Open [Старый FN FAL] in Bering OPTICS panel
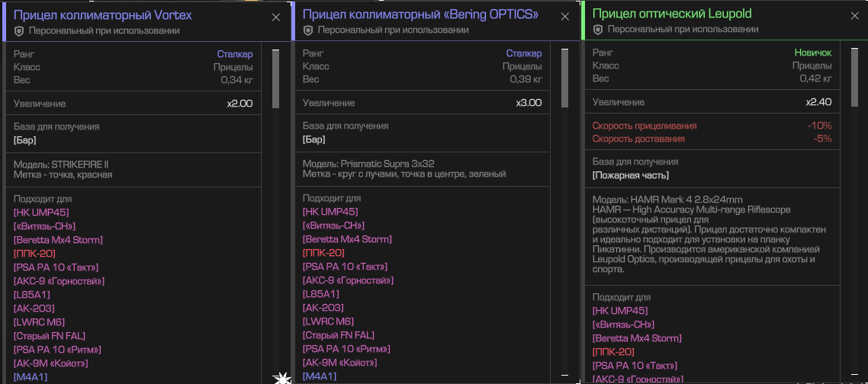This screenshot has height=384, width=868. [338, 335]
